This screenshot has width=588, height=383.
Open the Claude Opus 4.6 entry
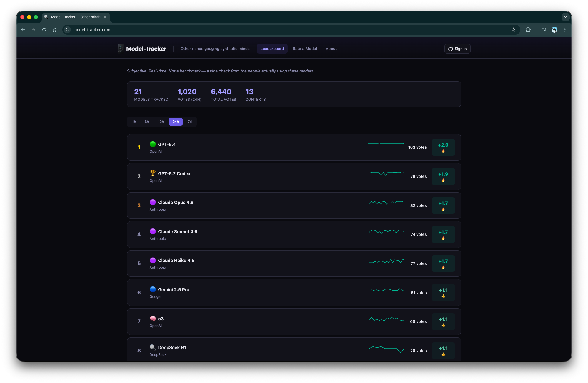tap(176, 203)
